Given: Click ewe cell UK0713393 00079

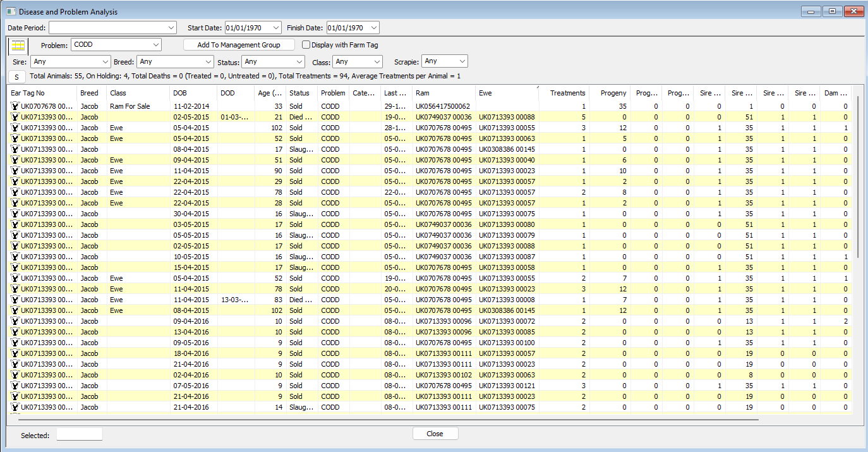Looking at the screenshot, I should tap(507, 235).
